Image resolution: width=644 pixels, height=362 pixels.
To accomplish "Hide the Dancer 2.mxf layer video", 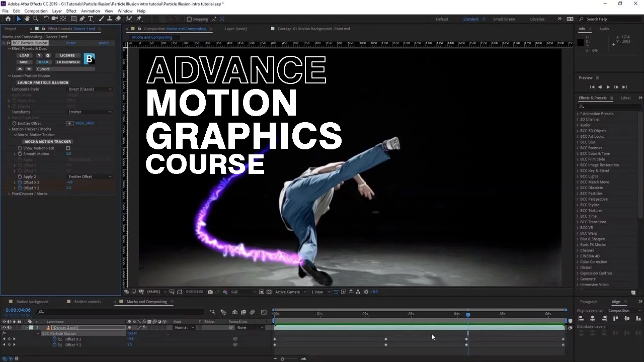I will (5, 327).
